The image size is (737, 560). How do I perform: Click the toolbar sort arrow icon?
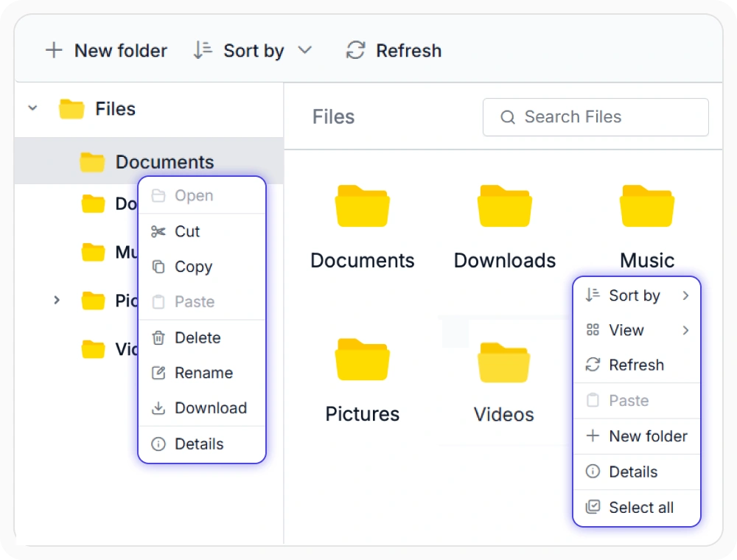[203, 50]
